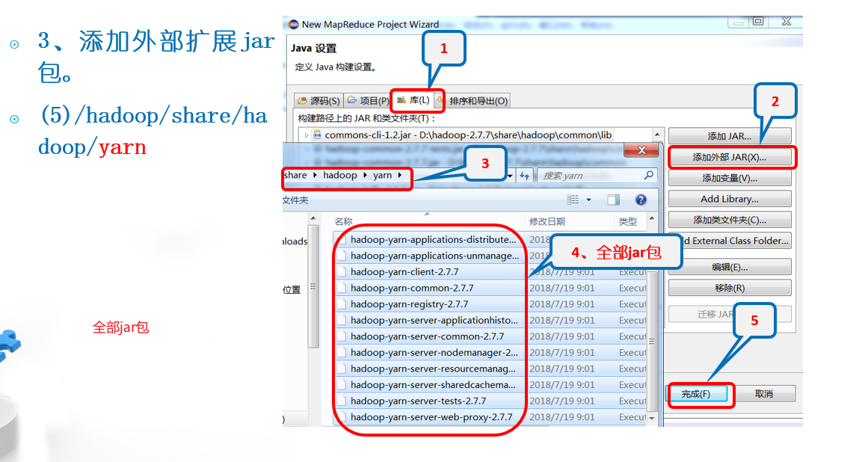The image size is (868, 462).
Task: Select the share breadcrumb segment
Action: 295,175
